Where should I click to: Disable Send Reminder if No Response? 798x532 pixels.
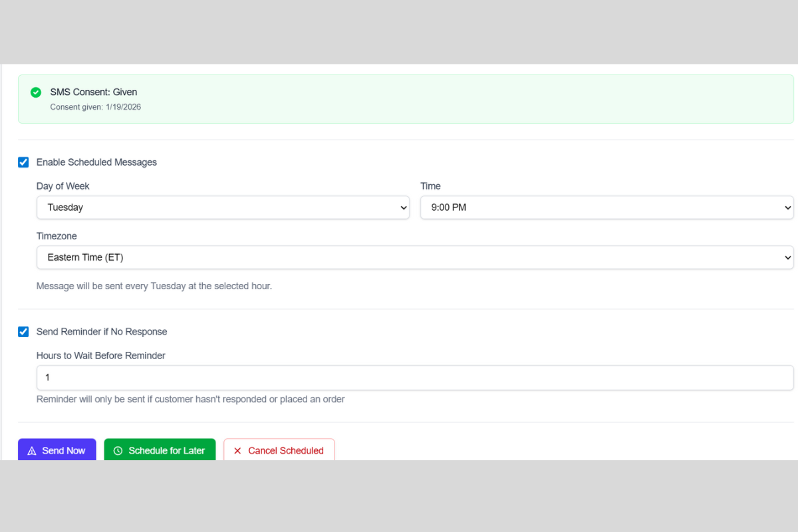(x=23, y=332)
